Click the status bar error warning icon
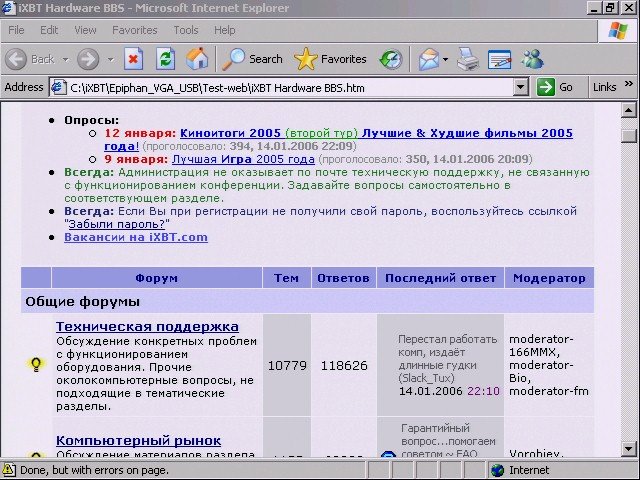The width and height of the screenshot is (640, 480). 9,470
